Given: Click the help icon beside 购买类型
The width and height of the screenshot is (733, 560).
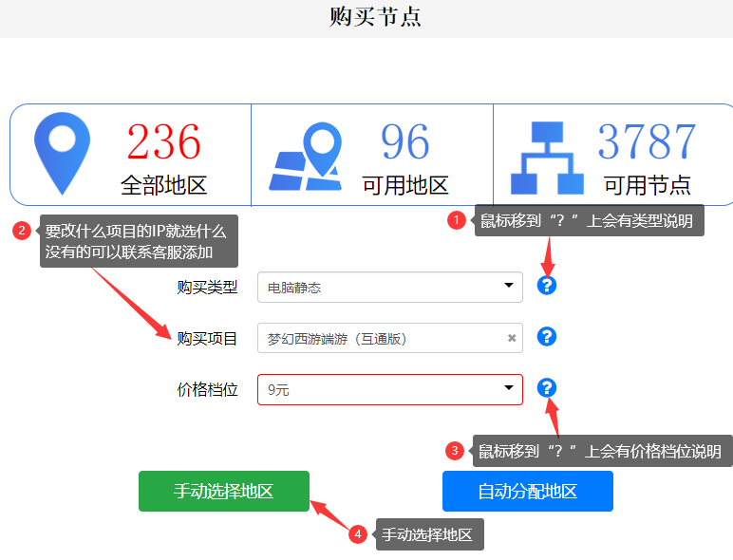Looking at the screenshot, I should (547, 285).
